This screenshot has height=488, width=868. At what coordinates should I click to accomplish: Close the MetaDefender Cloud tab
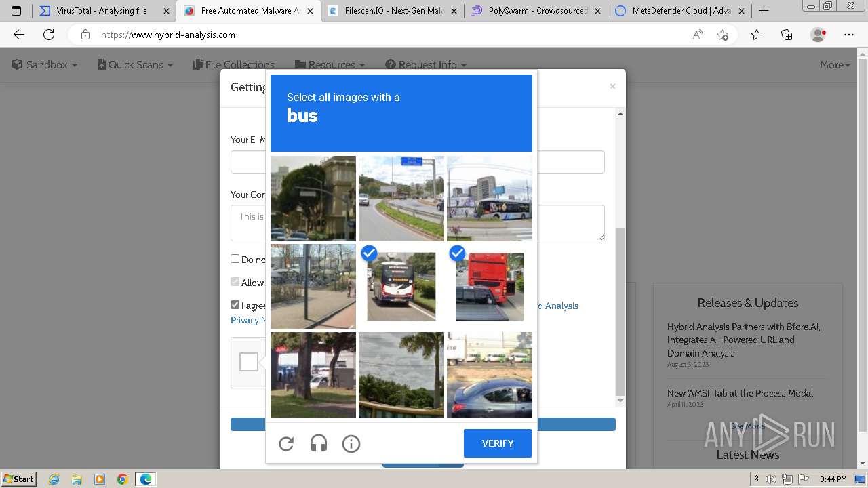click(741, 11)
